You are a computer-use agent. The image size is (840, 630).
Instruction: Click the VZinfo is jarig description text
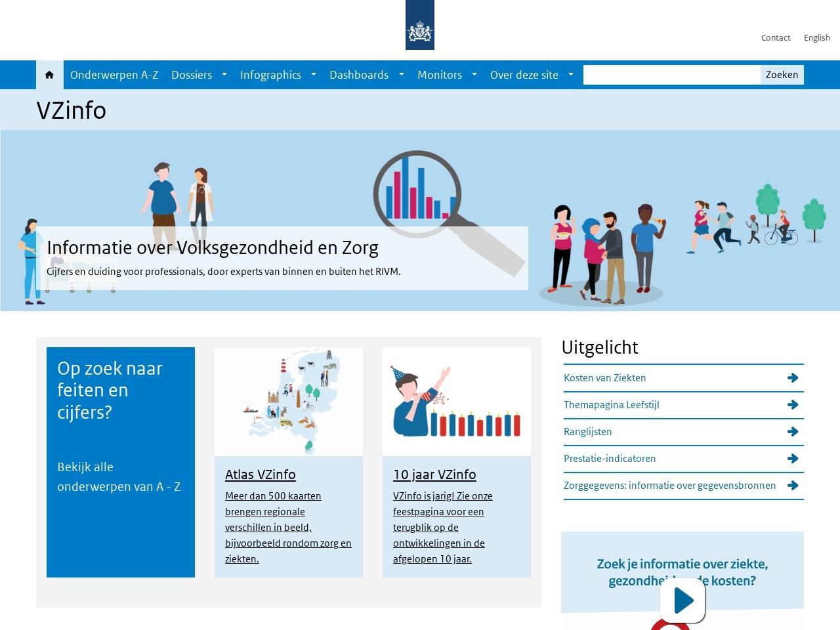(443, 528)
